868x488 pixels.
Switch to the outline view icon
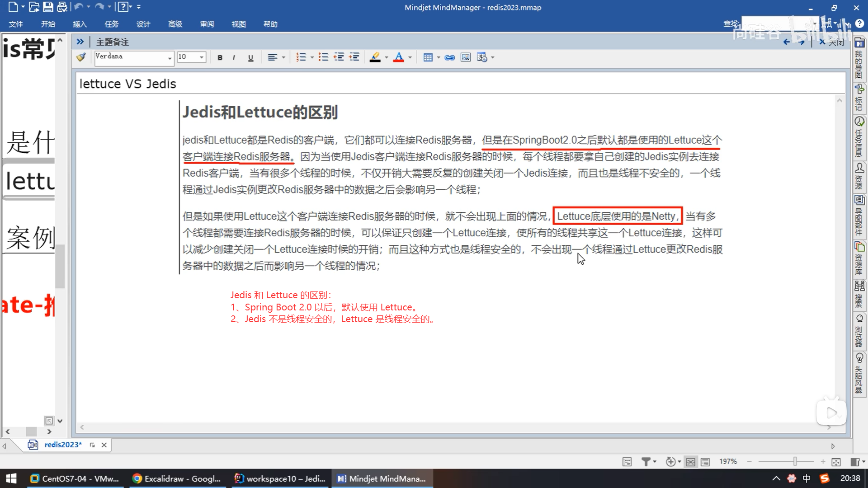pos(705,461)
